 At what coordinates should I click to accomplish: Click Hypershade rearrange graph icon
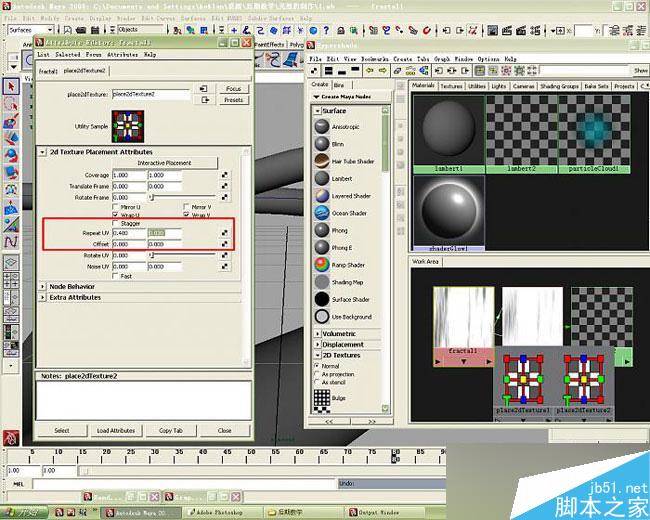pyautogui.click(x=410, y=70)
